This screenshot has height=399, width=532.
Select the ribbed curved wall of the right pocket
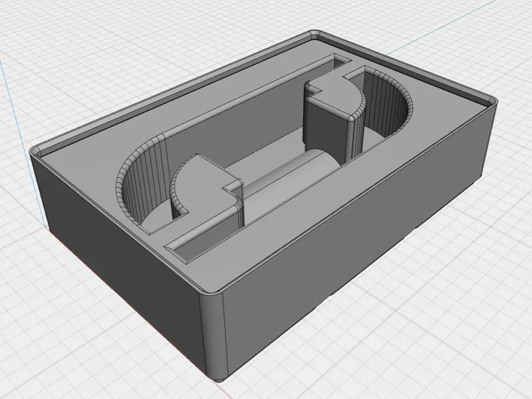point(387,105)
